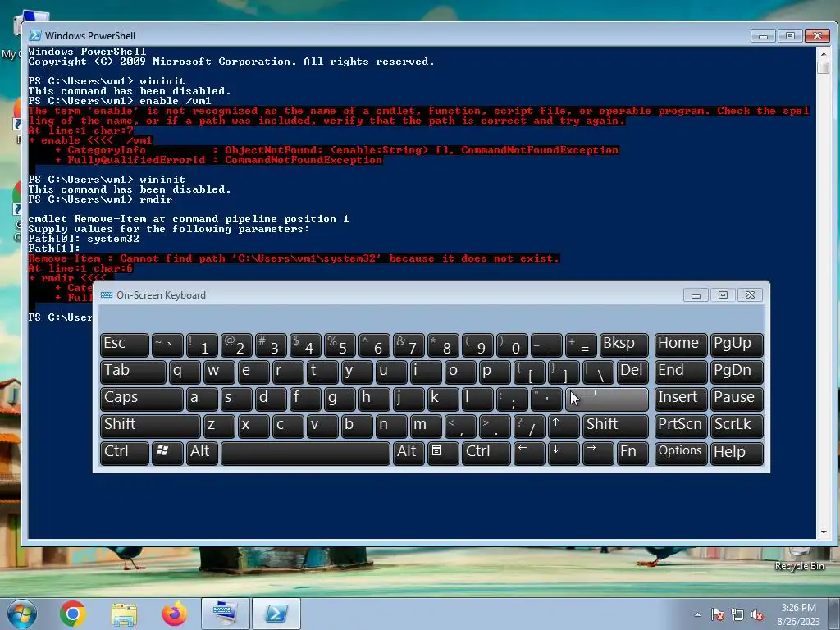Image resolution: width=840 pixels, height=630 pixels.
Task: Close the Windows PowerShell window
Action: [817, 35]
